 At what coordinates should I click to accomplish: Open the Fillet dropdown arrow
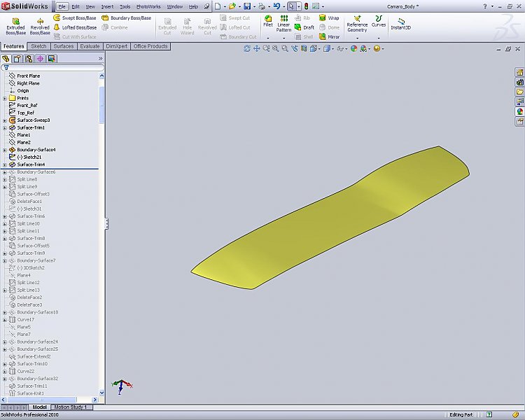click(268, 38)
